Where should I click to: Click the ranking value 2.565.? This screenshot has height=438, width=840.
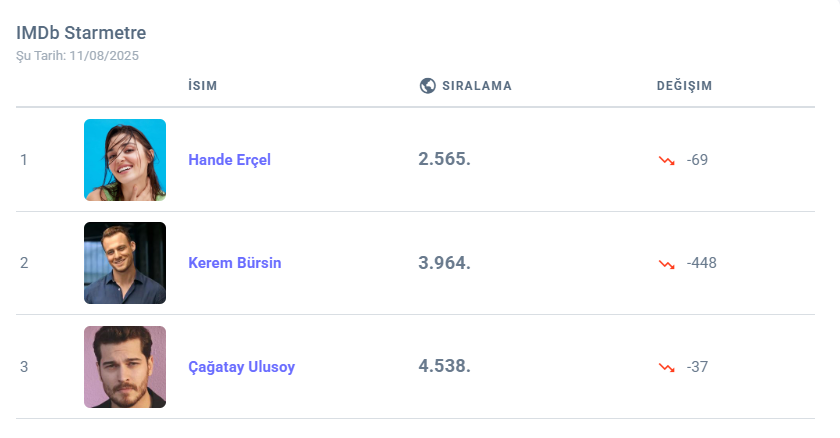point(444,160)
